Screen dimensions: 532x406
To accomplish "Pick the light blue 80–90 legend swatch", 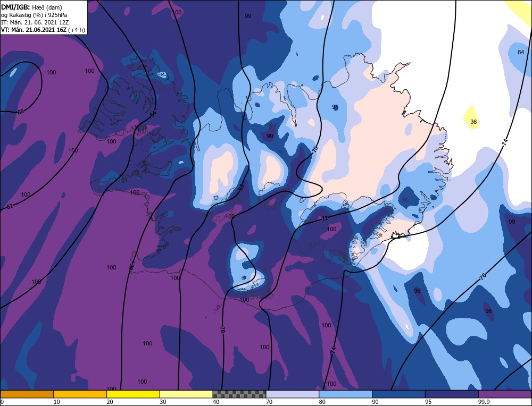I will click(345, 394).
